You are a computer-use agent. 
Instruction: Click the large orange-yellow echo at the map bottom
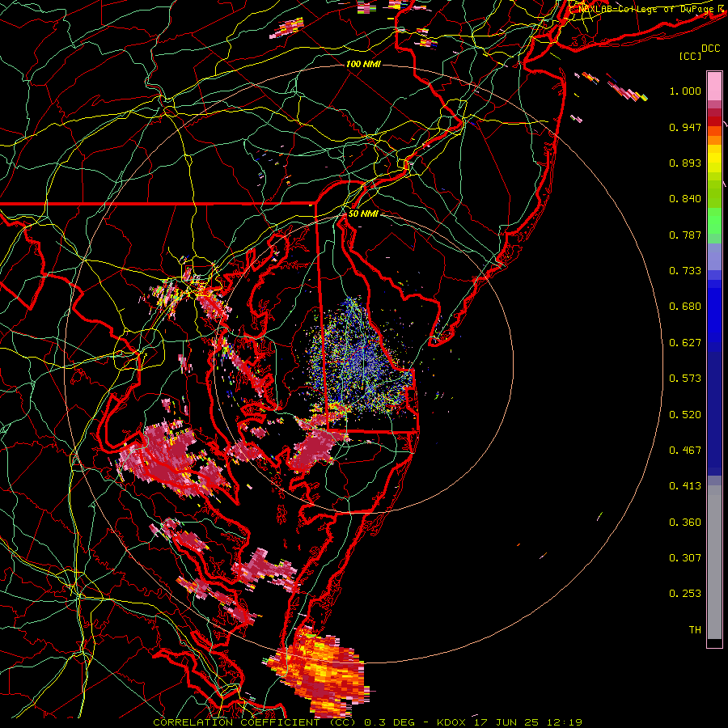pos(320,673)
